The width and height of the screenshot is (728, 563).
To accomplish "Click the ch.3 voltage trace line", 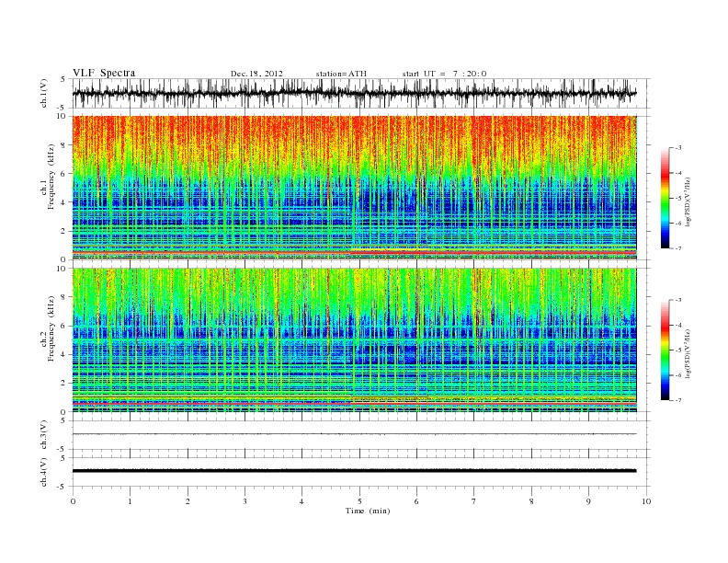I will (x=354, y=434).
